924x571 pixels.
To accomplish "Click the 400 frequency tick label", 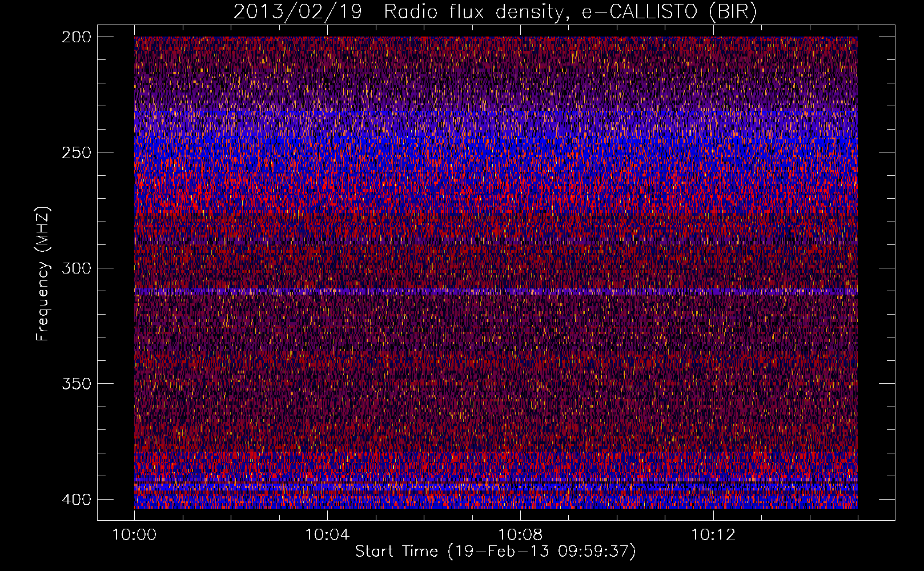I will (x=76, y=499).
